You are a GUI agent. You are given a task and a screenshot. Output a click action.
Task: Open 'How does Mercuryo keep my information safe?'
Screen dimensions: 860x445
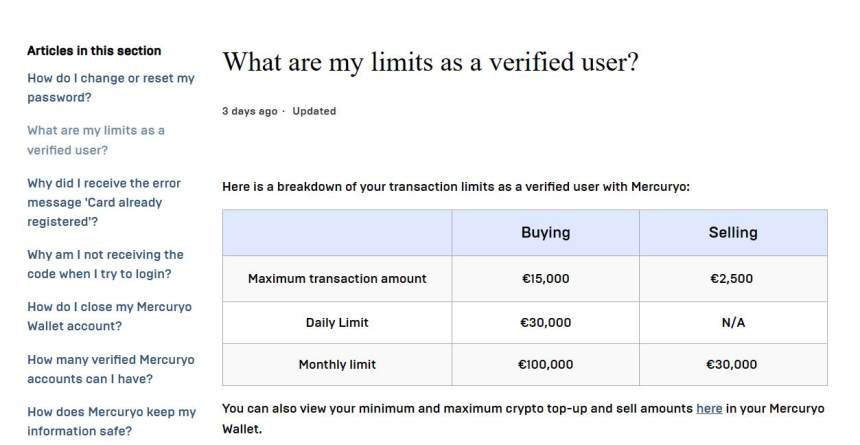coord(111,421)
